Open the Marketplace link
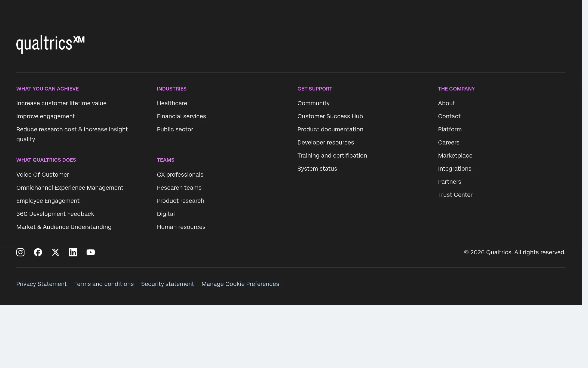The width and height of the screenshot is (588, 368). pos(455,156)
